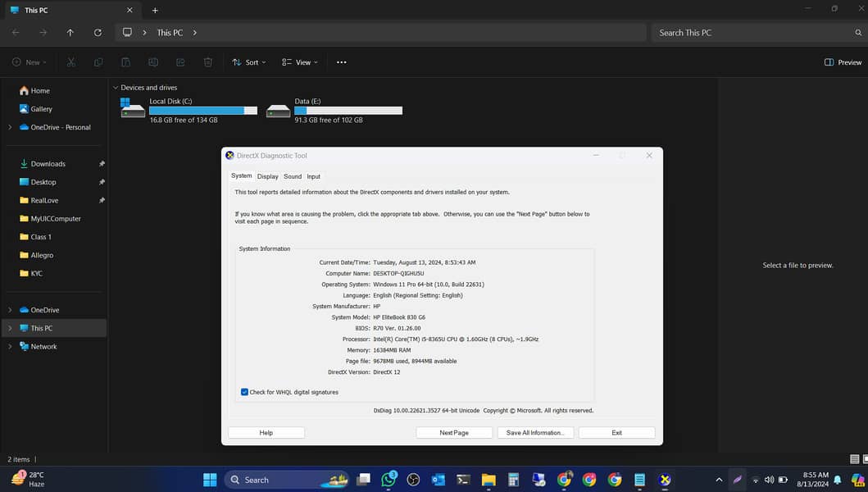Click the Up one level arrow
This screenshot has width=868, height=492.
(70, 33)
